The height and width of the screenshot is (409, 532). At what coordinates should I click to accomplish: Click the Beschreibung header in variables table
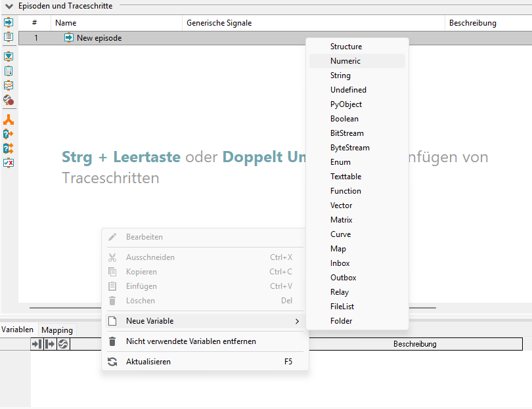click(414, 344)
